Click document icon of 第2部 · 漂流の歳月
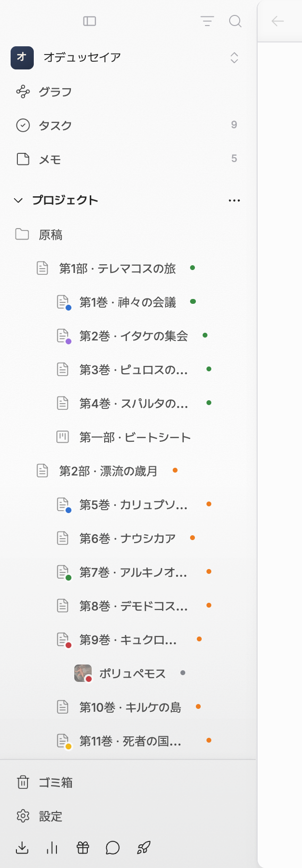This screenshot has width=302, height=868. (x=42, y=471)
